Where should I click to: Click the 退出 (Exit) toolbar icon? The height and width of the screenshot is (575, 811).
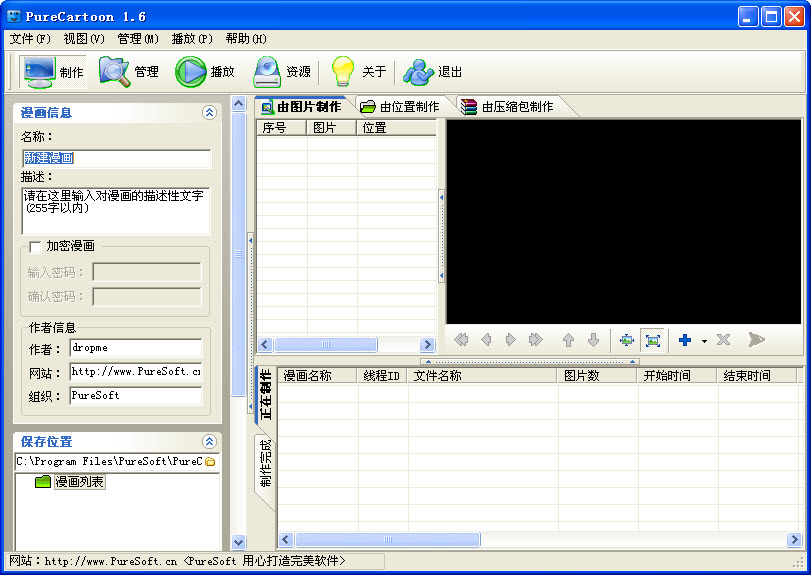coord(433,72)
